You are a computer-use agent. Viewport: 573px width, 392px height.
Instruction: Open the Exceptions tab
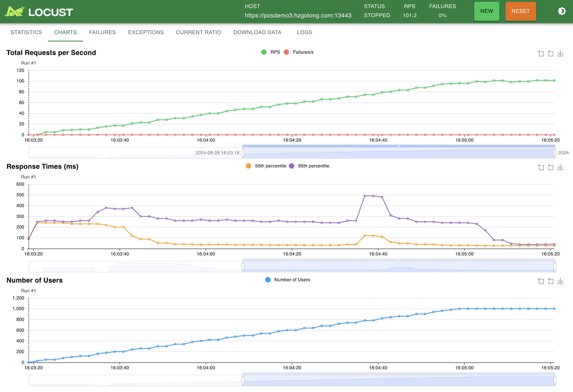[146, 32]
